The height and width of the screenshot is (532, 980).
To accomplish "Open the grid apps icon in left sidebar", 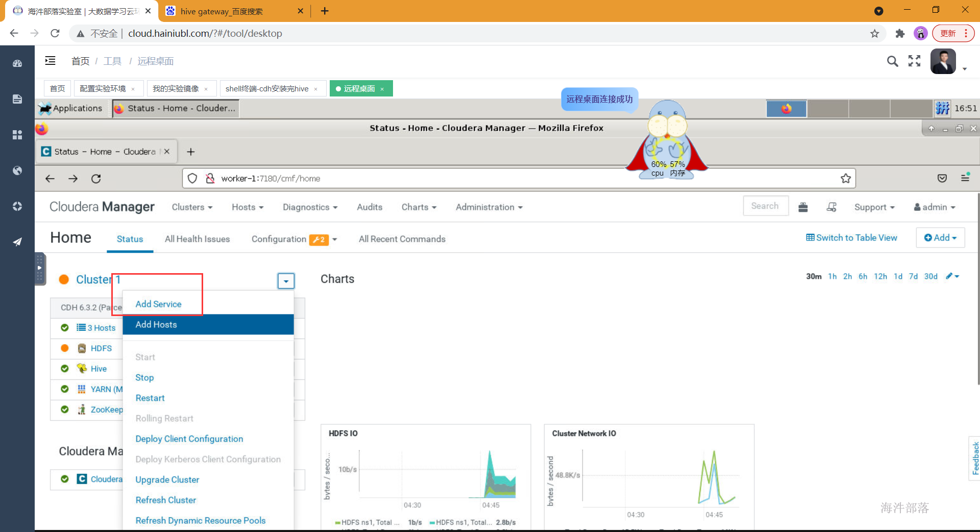I will tap(17, 135).
